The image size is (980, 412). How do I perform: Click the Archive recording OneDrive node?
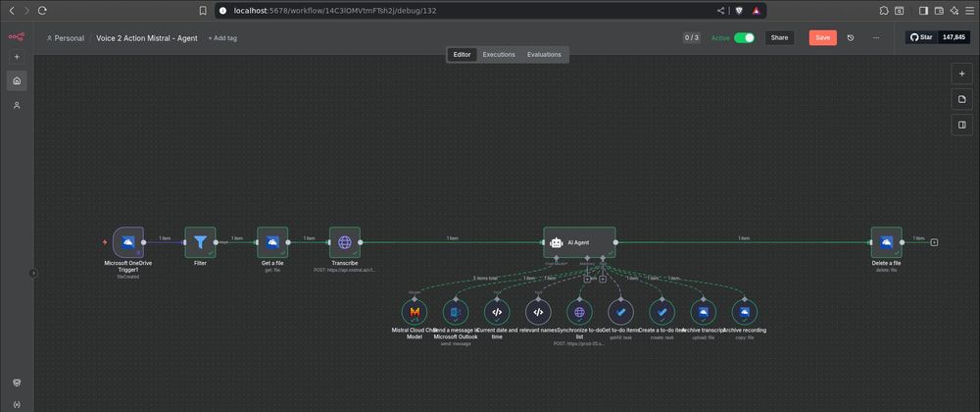coord(745,312)
